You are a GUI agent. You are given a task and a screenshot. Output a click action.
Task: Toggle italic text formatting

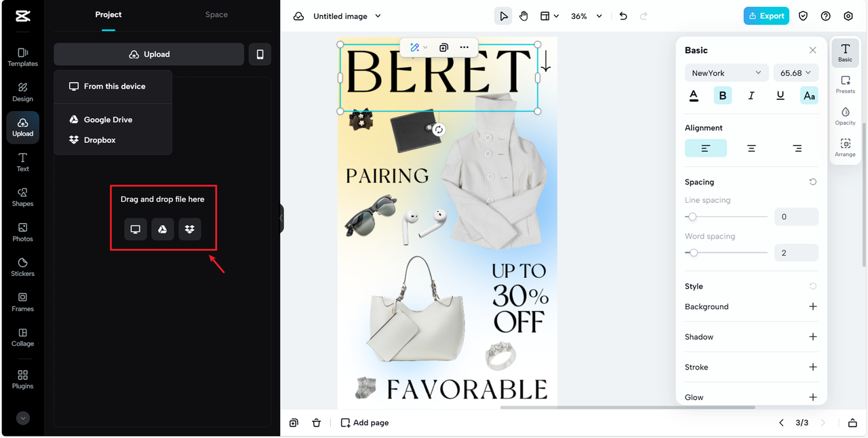(x=751, y=96)
